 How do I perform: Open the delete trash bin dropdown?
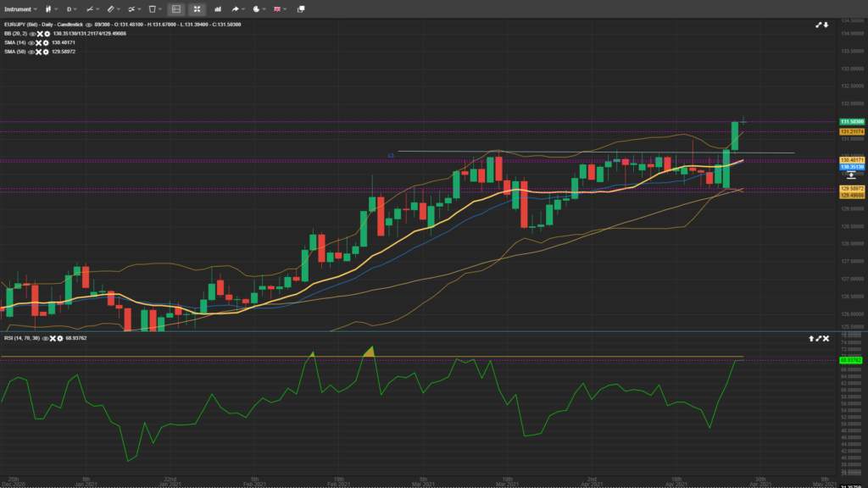point(155,8)
